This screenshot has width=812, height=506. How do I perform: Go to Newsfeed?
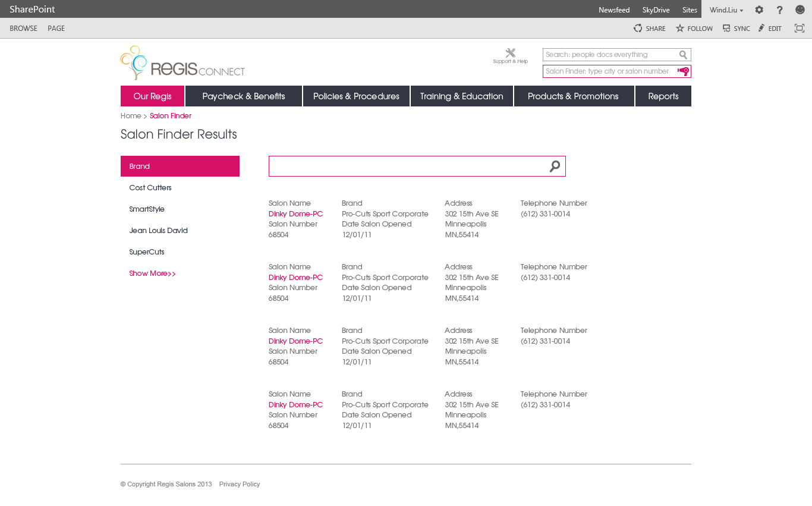[614, 10]
